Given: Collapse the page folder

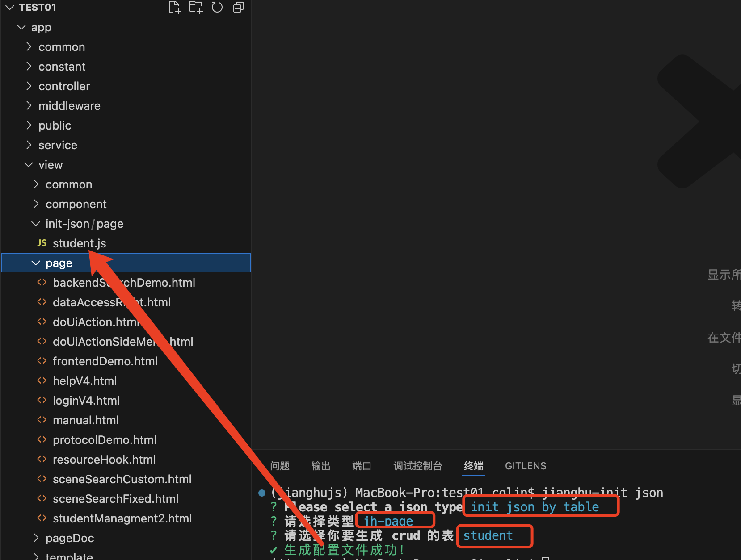Looking at the screenshot, I should [x=36, y=263].
